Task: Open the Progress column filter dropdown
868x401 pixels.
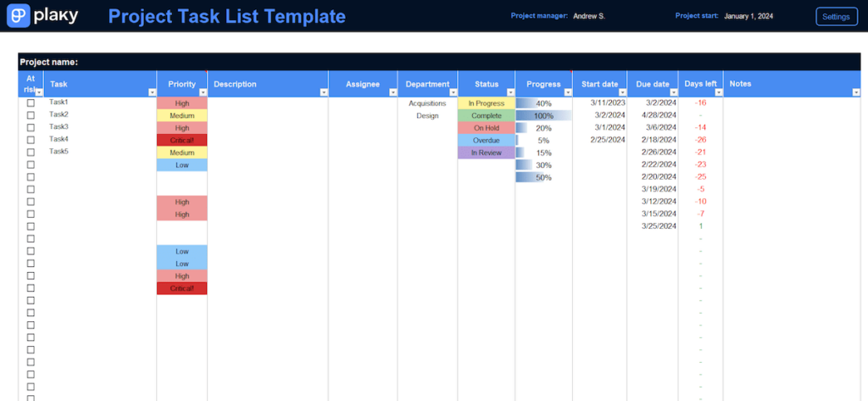Action: tap(568, 92)
